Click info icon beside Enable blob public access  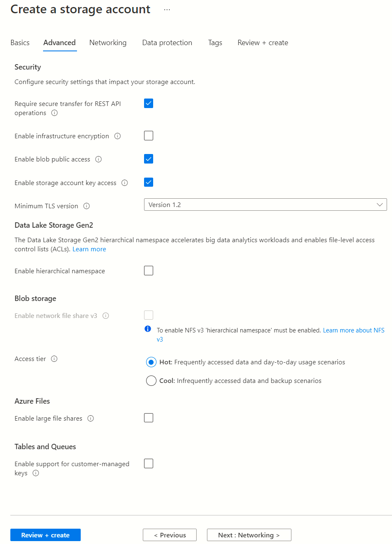coord(99,159)
